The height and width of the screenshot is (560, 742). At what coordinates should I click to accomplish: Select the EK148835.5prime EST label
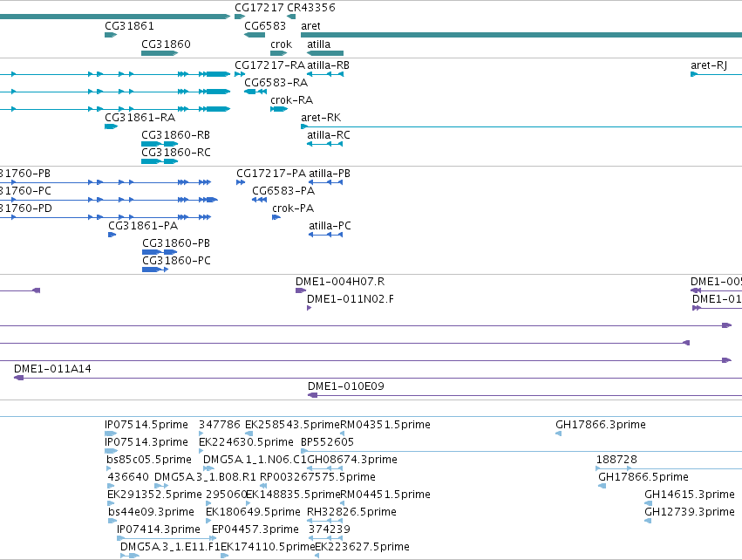click(293, 495)
